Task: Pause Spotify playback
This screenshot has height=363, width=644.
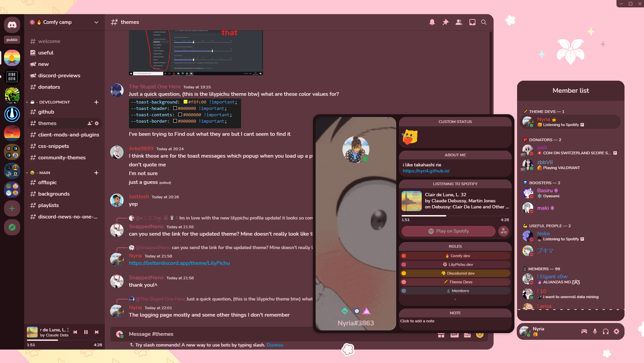Action: click(x=86, y=332)
